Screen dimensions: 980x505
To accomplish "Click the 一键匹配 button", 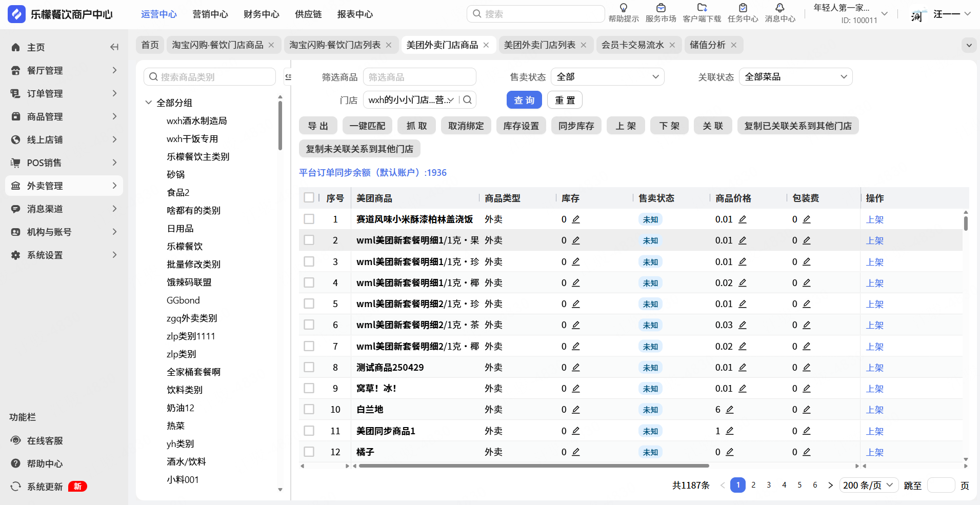I will pos(367,126).
